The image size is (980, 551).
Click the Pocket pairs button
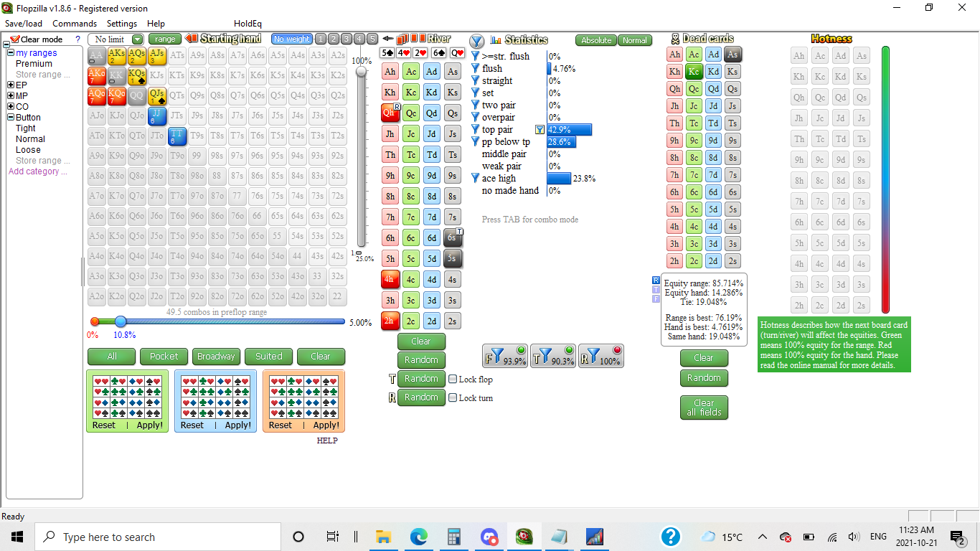pyautogui.click(x=164, y=357)
